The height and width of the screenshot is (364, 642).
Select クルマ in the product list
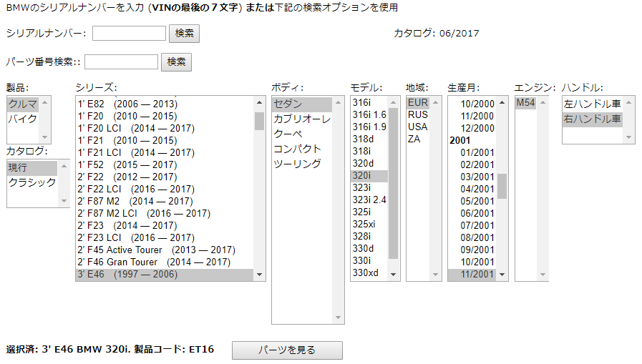23,104
